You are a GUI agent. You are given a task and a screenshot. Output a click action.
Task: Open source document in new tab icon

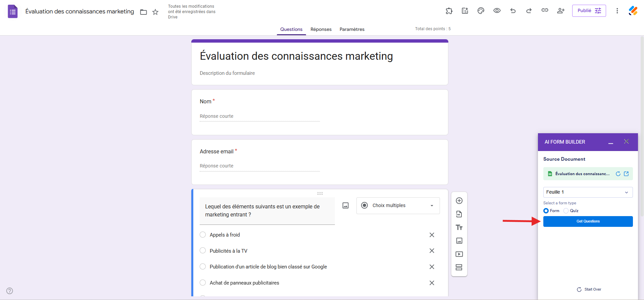coord(626,174)
